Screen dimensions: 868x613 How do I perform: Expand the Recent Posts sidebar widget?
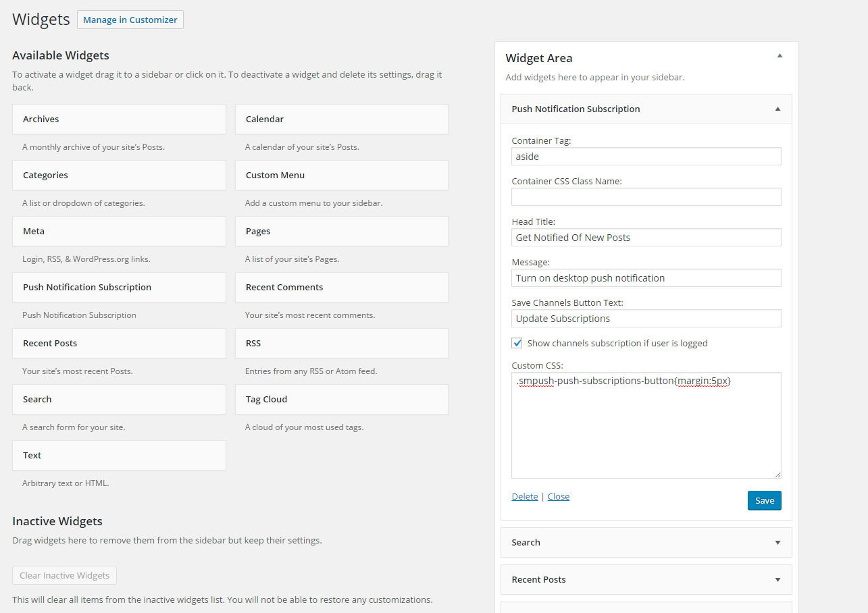(x=777, y=579)
